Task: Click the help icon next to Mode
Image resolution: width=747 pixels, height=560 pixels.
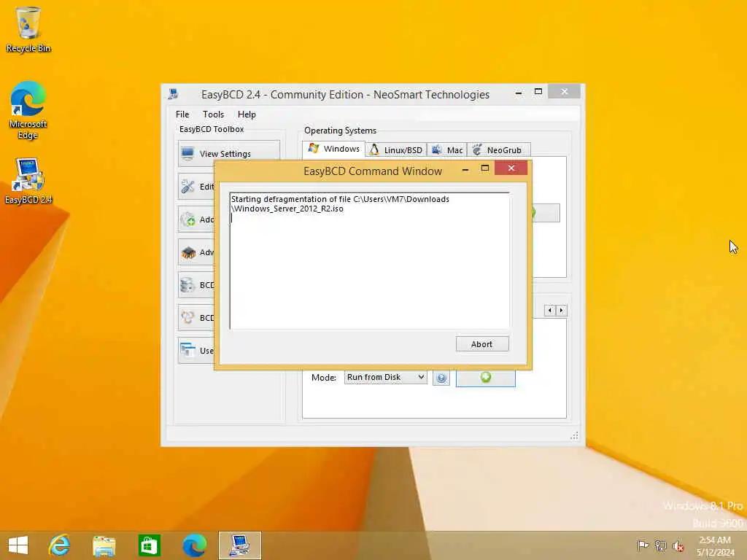Action: pos(441,378)
